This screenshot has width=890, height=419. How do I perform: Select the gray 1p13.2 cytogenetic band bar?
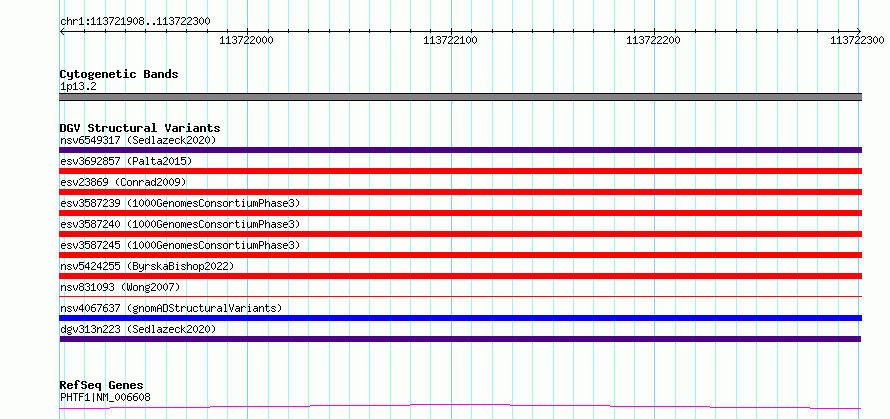click(460, 97)
